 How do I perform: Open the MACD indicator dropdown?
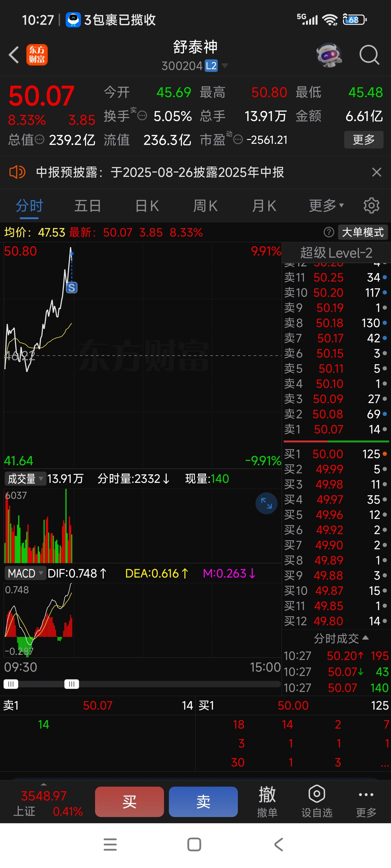tap(25, 573)
